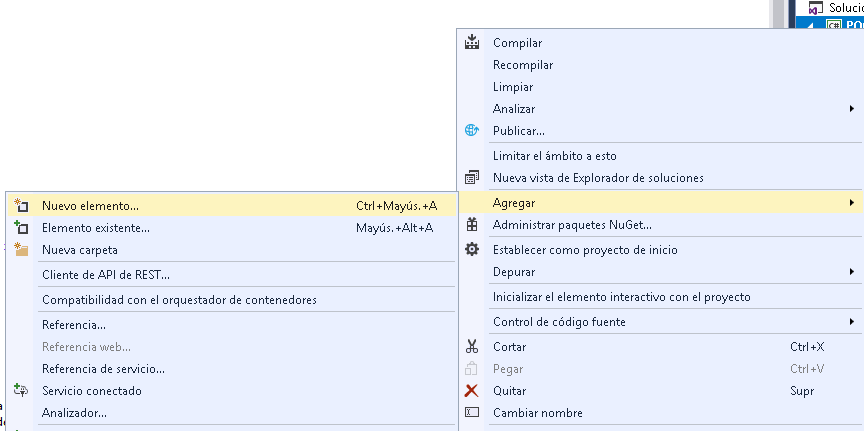Expand Control de código fuente submenu arrow

852,321
